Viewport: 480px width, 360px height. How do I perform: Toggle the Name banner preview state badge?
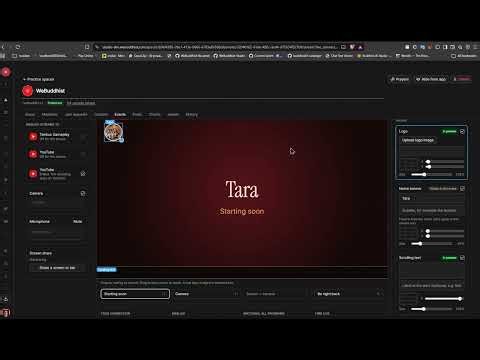coord(443,189)
